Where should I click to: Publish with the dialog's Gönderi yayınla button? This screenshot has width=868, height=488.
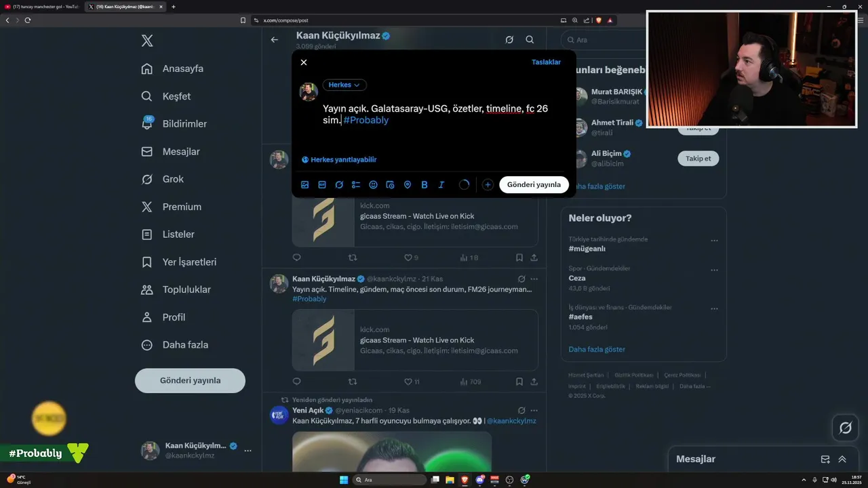534,184
